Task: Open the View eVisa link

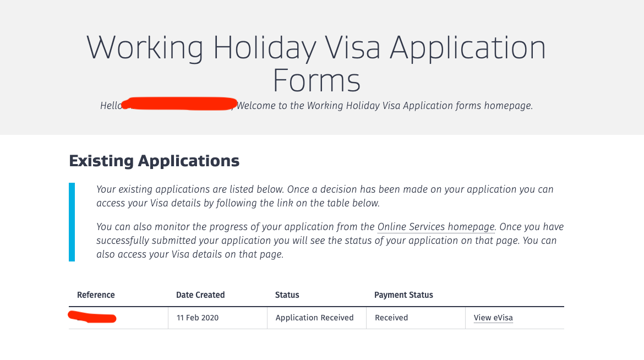Action: click(x=493, y=318)
